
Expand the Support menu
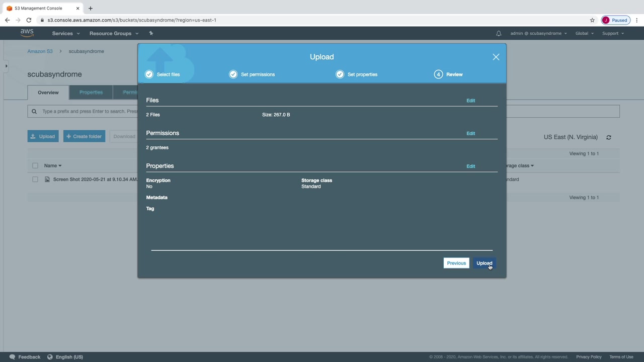(x=613, y=33)
